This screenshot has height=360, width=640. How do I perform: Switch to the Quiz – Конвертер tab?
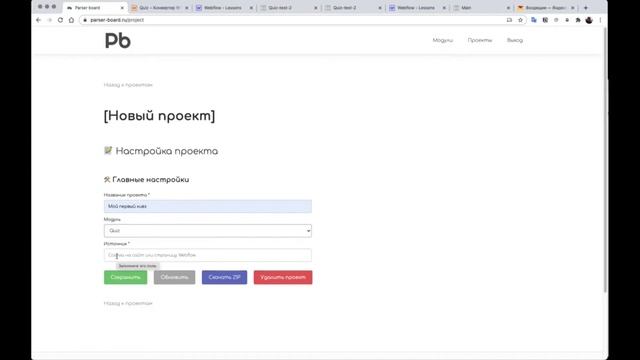pyautogui.click(x=160, y=8)
